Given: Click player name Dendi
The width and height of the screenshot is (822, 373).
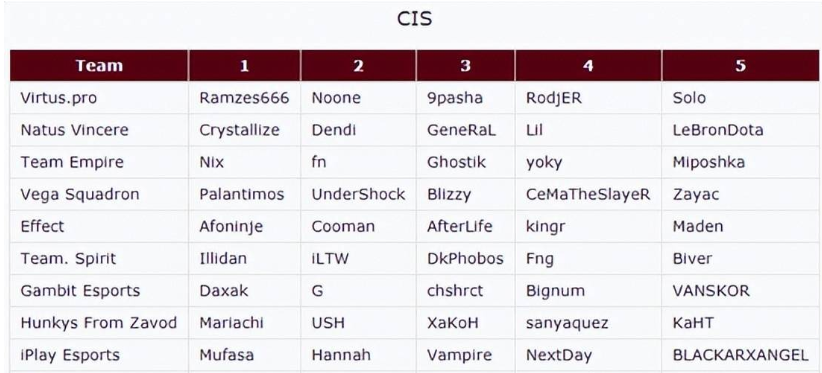Looking at the screenshot, I should [334, 130].
